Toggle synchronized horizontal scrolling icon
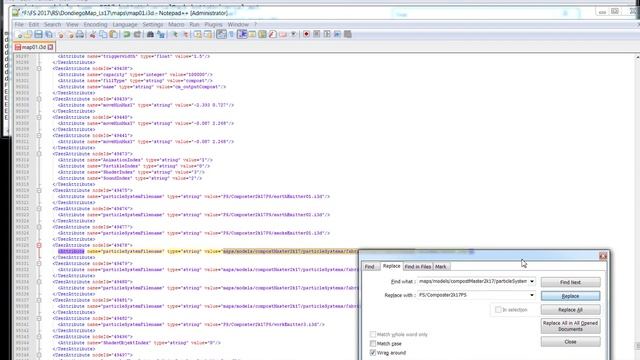This screenshot has width=640, height=360. (208, 35)
